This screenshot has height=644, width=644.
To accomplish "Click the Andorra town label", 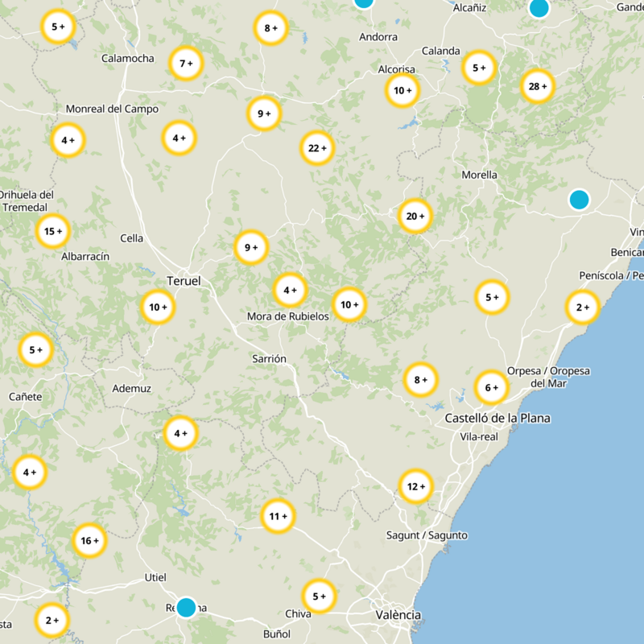I will tap(378, 37).
